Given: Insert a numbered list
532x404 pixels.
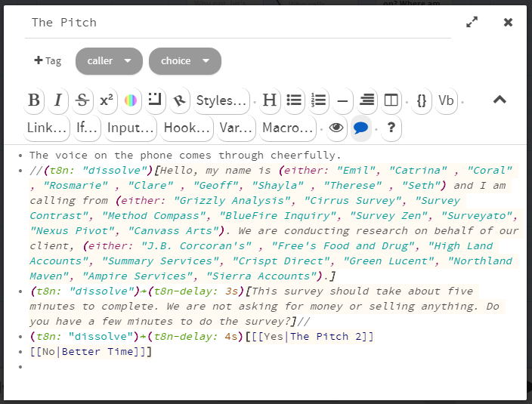Looking at the screenshot, I should point(318,100).
